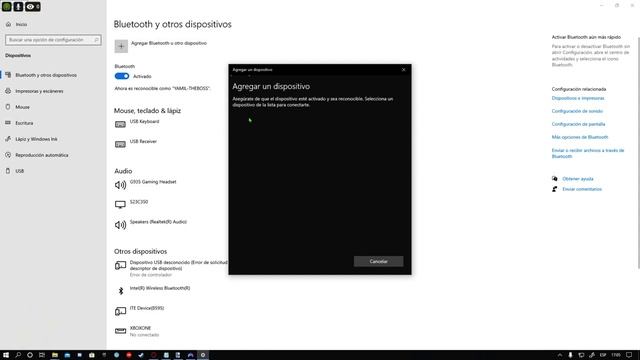The height and width of the screenshot is (360, 640).
Task: Select the XBOXONE device icon
Action: tap(120, 331)
